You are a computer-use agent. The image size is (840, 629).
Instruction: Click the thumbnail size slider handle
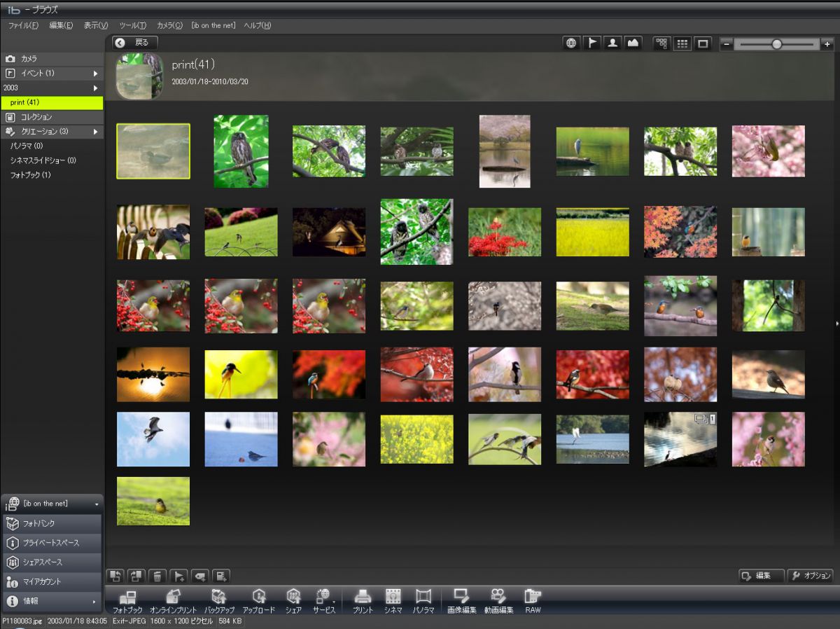pos(776,43)
